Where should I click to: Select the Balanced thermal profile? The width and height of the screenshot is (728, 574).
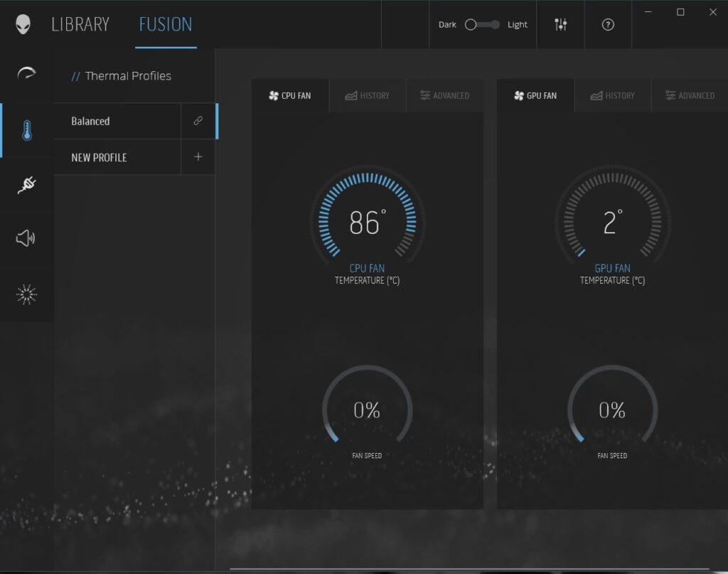click(x=117, y=121)
